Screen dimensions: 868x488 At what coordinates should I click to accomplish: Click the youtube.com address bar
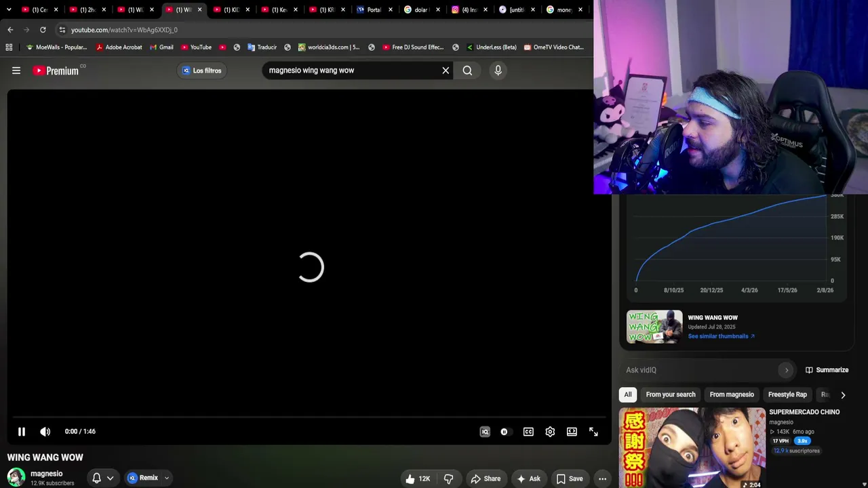[325, 30]
